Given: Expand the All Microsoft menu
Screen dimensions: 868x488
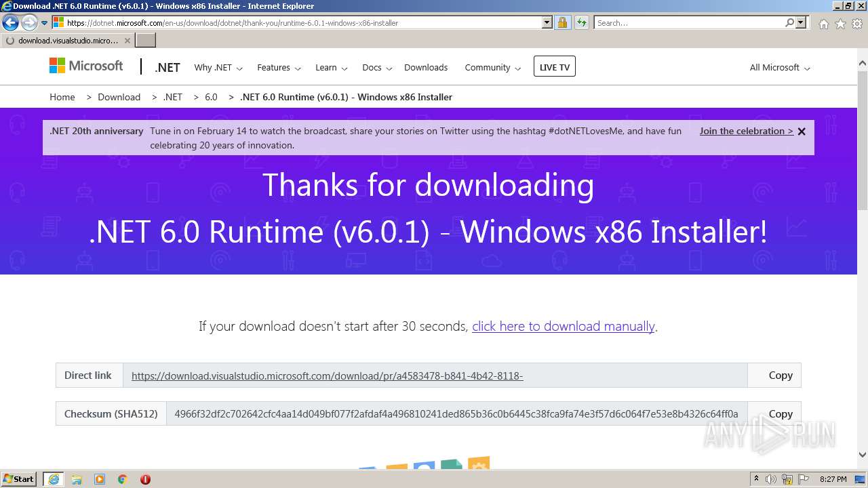Looking at the screenshot, I should click(x=780, y=67).
